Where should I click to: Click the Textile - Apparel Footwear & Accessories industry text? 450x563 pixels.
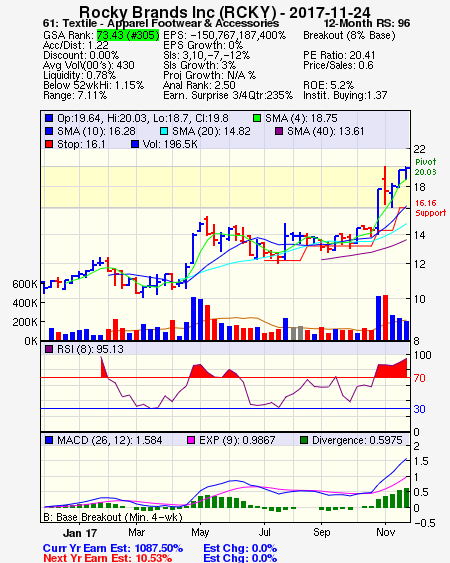point(171,24)
